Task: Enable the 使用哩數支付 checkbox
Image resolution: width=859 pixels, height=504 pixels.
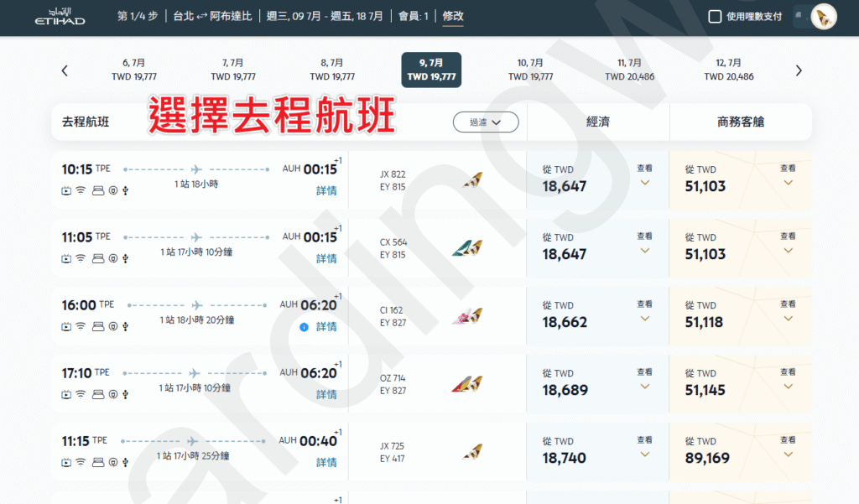Action: pyautogui.click(x=715, y=17)
